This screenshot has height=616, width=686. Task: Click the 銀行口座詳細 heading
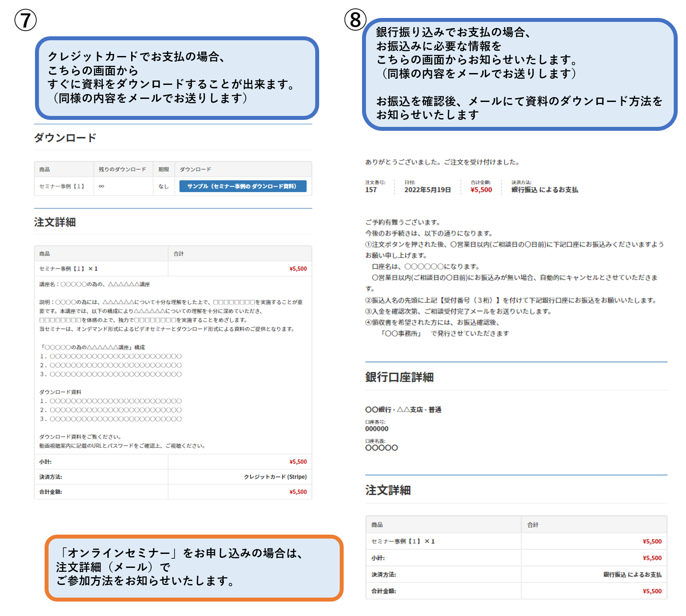pos(399,377)
